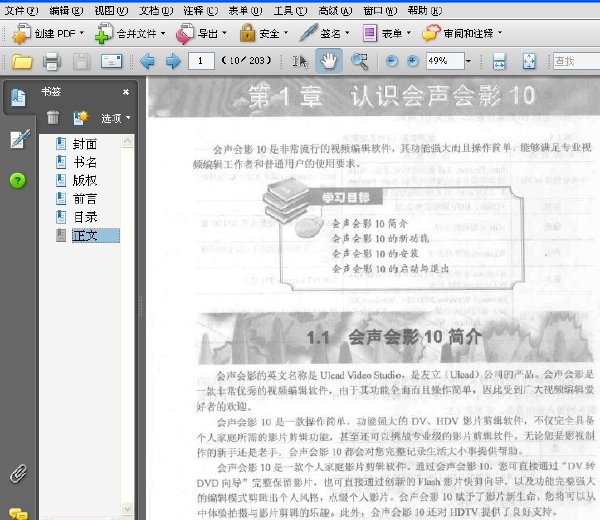The width and height of the screenshot is (600, 520).
Task: Open the attachments paperclip panel
Action: coord(18,474)
